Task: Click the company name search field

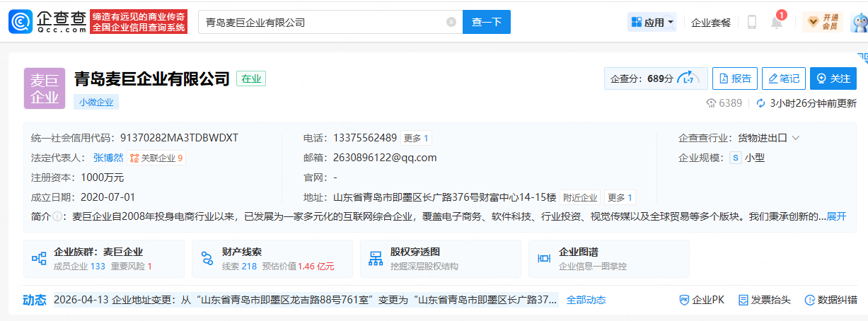Action: 322,22
